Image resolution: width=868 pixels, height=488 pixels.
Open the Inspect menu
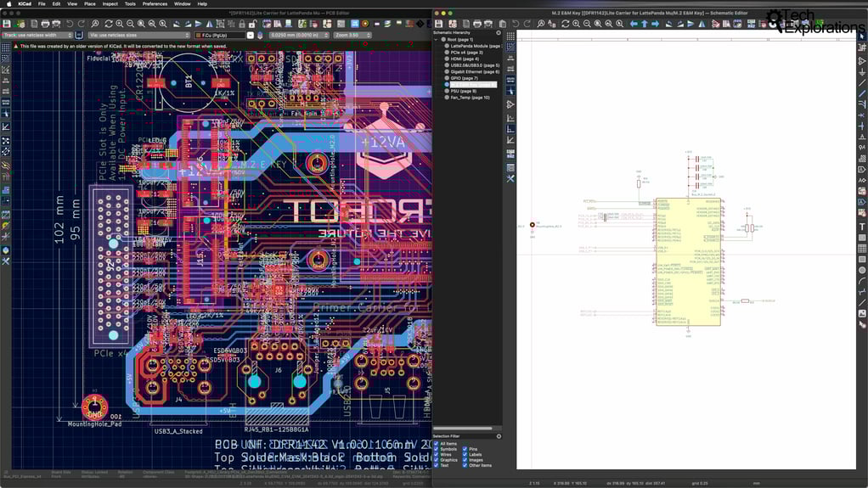[x=110, y=4]
